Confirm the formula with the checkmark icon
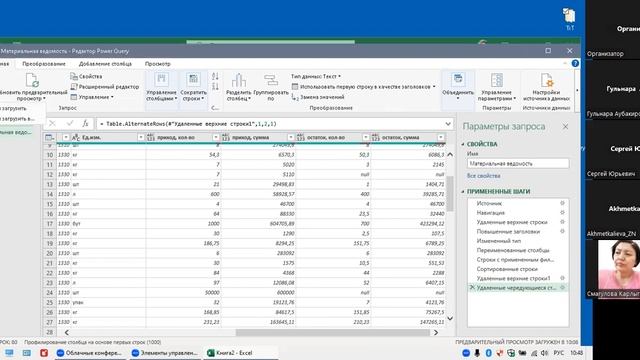The height and width of the screenshot is (360, 640). 70,123
